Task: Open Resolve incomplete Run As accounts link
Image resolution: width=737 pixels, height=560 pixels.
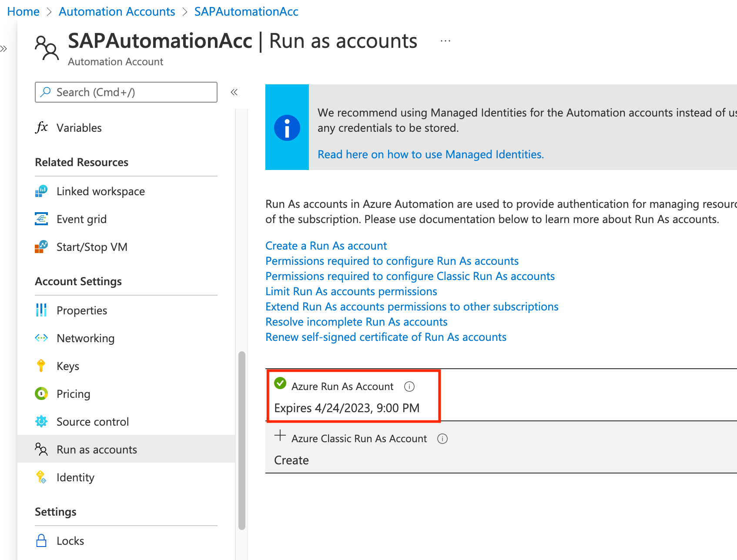Action: click(x=356, y=322)
